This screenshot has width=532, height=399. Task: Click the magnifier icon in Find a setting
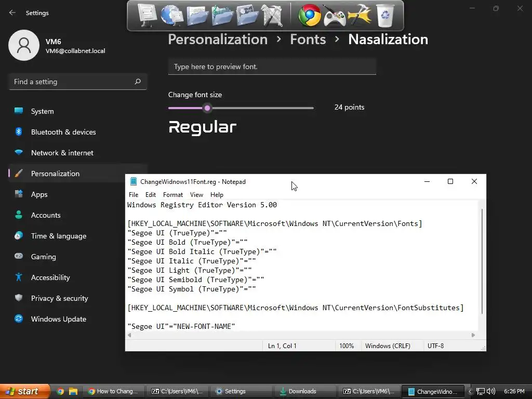pos(137,82)
